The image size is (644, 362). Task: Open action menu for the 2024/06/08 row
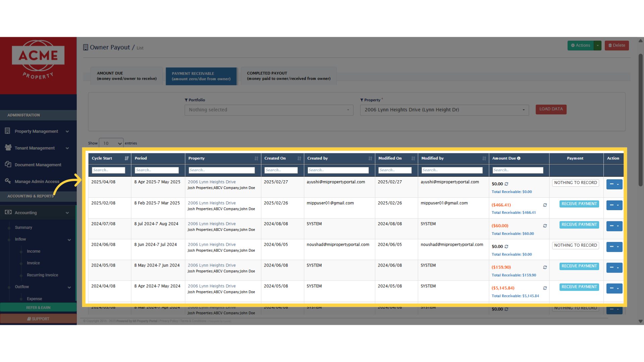point(614,247)
